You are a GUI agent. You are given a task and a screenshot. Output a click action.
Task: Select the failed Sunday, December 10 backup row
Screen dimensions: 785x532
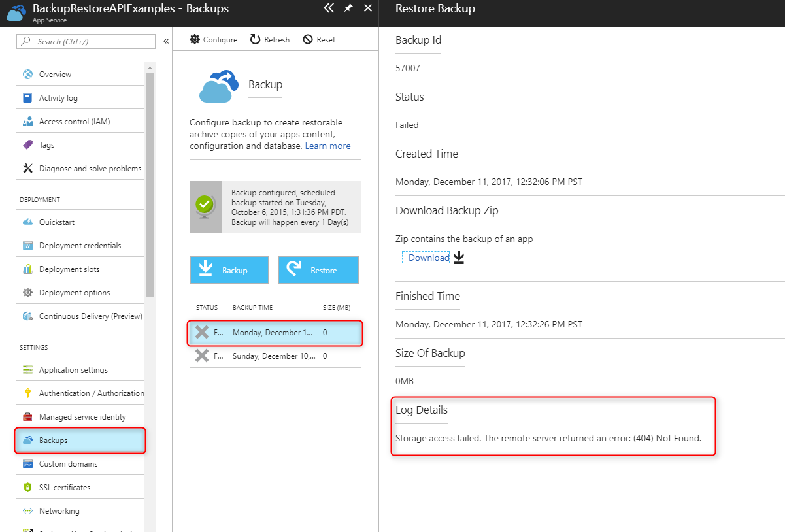pos(275,356)
